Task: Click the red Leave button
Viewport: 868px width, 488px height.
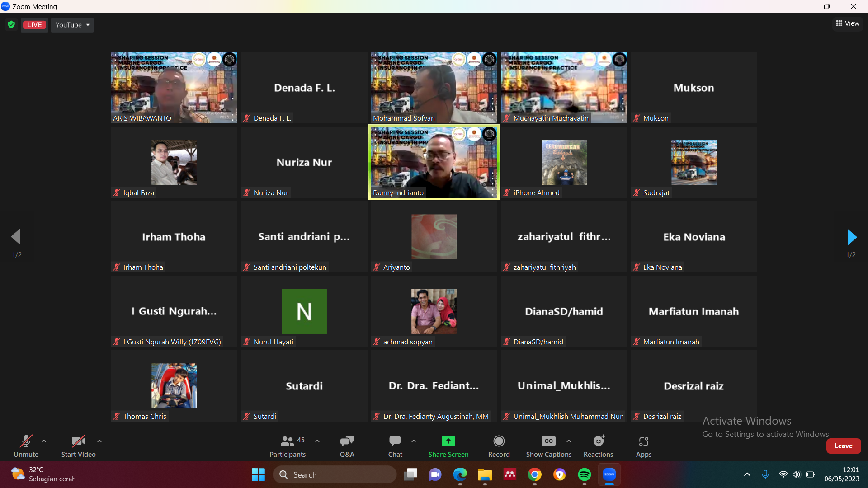Action: click(843, 446)
